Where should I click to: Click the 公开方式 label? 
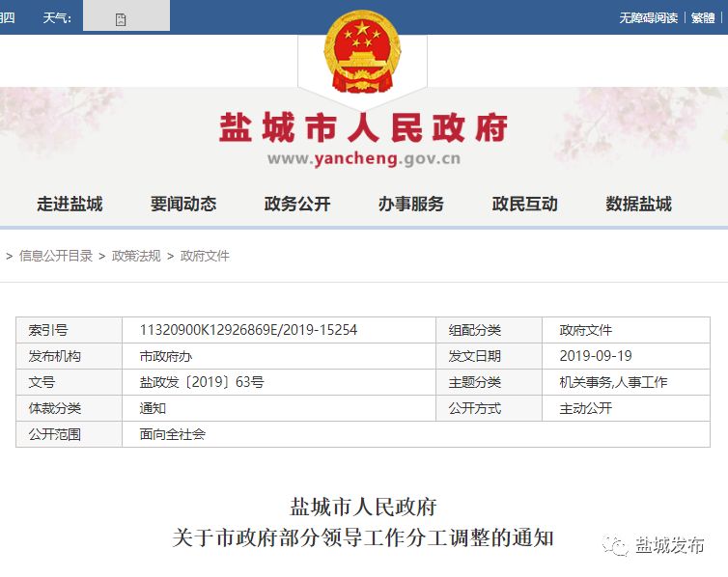coord(474,408)
